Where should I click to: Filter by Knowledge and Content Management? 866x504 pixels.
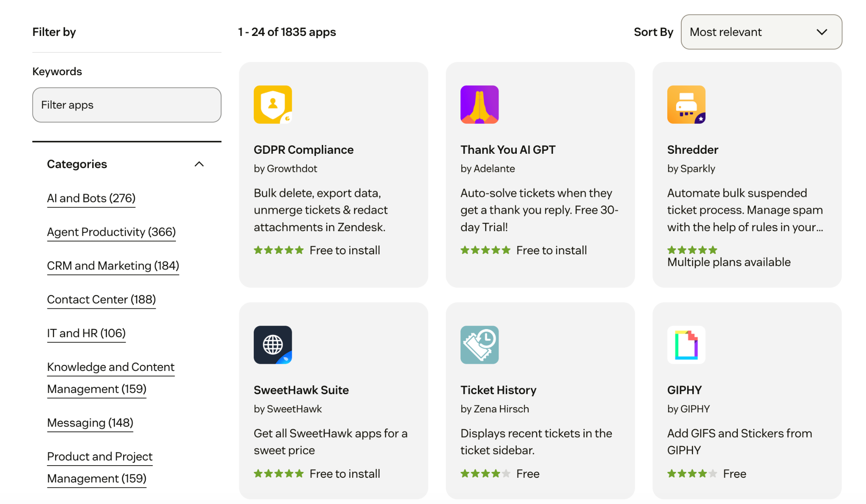pos(111,378)
